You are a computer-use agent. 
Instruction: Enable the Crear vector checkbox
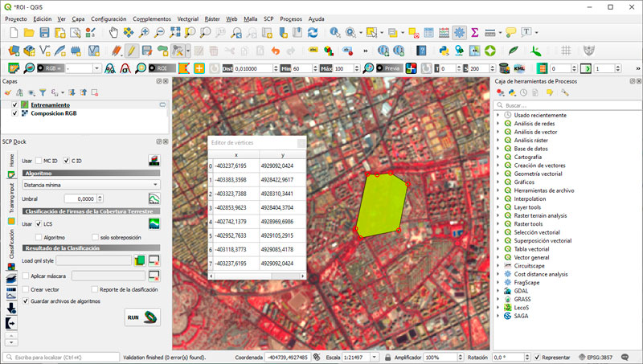coord(25,289)
